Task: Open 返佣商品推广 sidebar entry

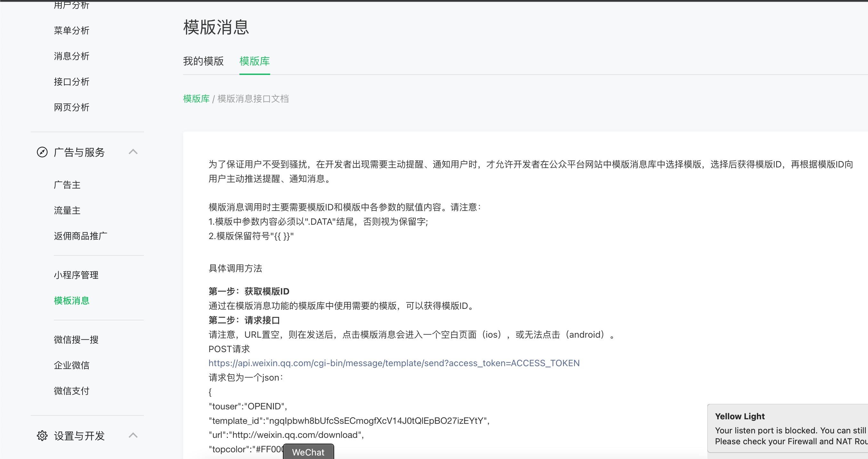Action: [x=81, y=236]
